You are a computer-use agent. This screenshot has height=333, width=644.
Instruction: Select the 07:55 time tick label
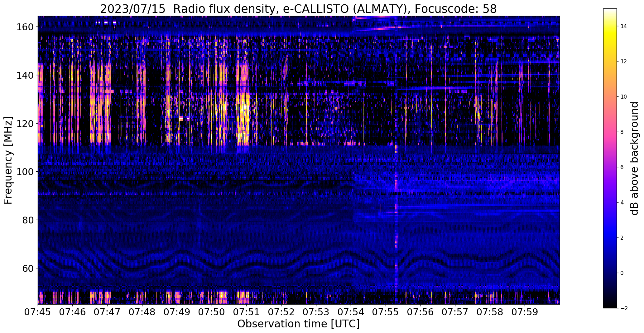pyautogui.click(x=386, y=312)
